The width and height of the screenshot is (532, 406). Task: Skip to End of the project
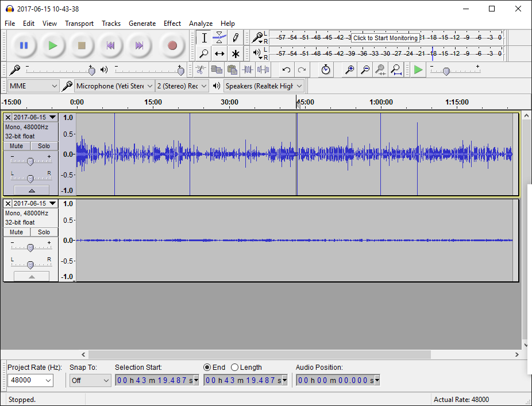pyautogui.click(x=139, y=45)
